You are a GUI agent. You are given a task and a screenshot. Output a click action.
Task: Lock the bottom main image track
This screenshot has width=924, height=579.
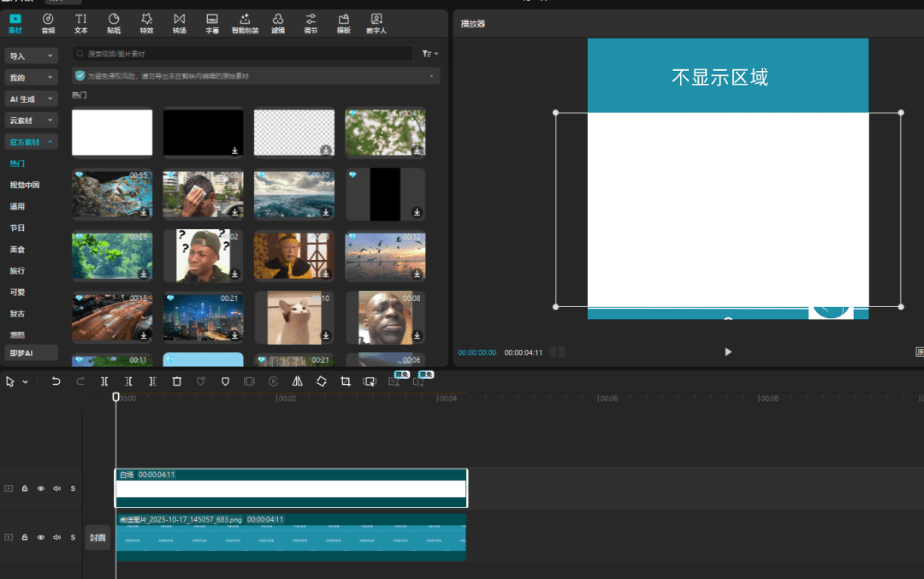(25, 537)
